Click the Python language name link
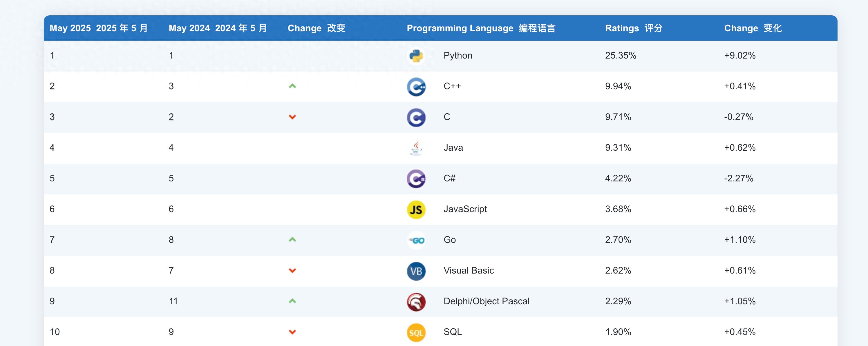Image resolution: width=868 pixels, height=346 pixels. [x=457, y=56]
